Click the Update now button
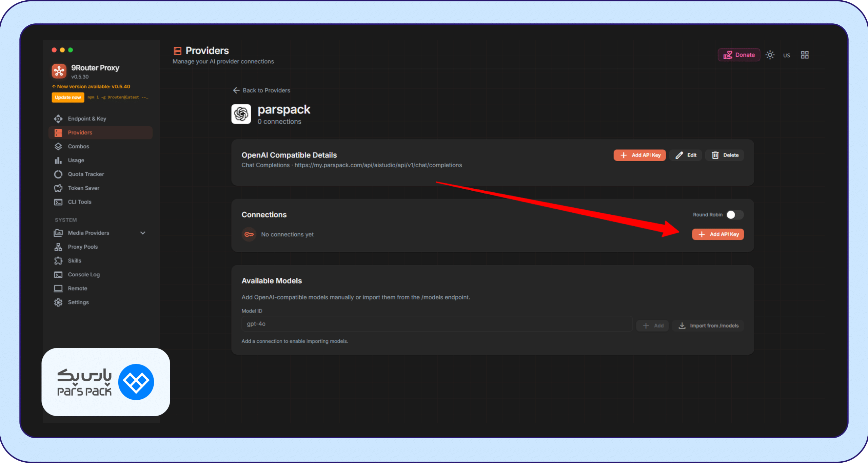This screenshot has height=463, width=868. 68,97
